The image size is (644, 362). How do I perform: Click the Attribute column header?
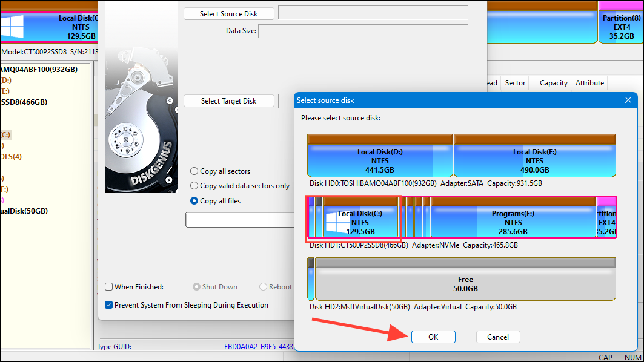pos(589,83)
